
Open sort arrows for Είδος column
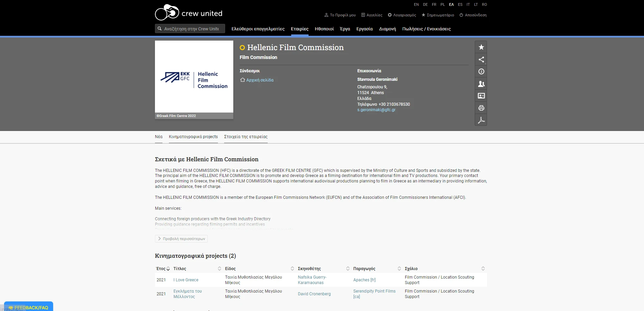click(292, 268)
